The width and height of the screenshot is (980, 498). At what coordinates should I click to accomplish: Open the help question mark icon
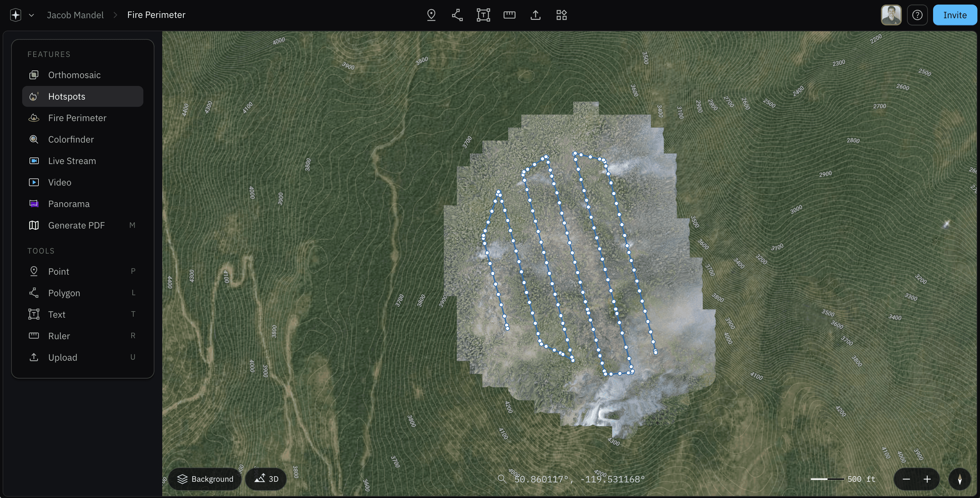point(917,15)
